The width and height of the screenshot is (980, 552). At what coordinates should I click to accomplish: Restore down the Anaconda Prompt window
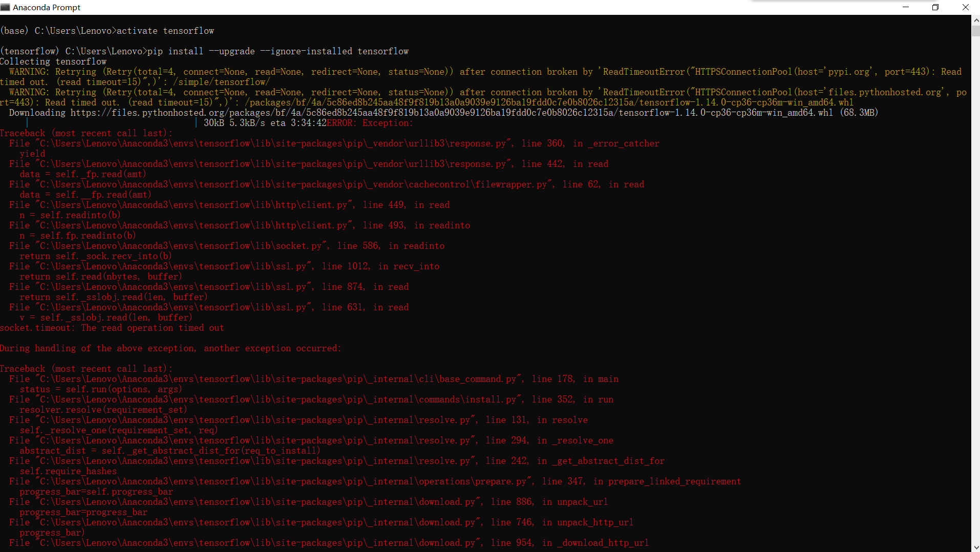pos(935,7)
